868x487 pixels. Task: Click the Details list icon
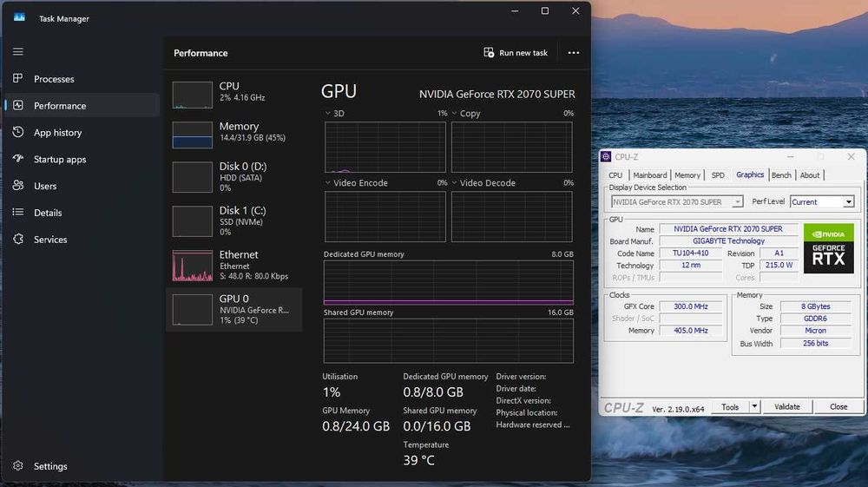[17, 213]
